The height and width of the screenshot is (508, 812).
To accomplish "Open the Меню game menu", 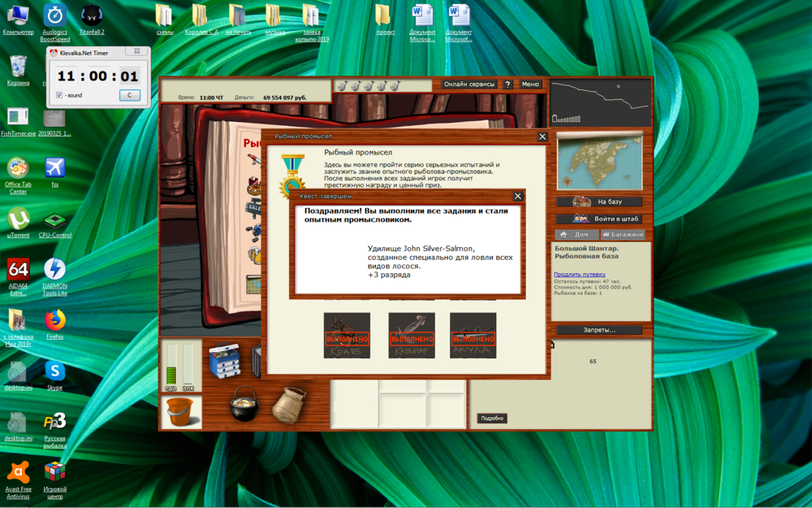I will coord(530,85).
